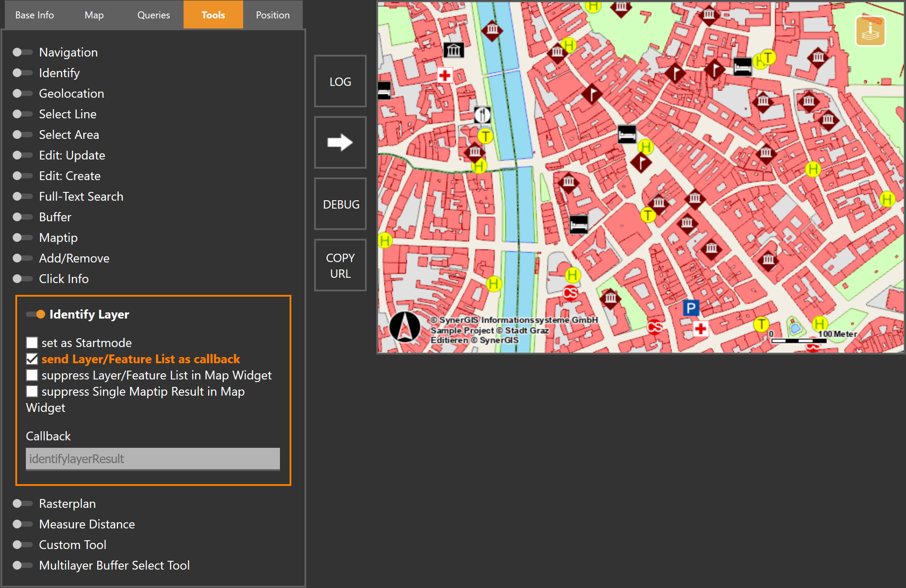Select the restaurant fork-and-knife icon
The image size is (906, 588).
coord(483,115)
